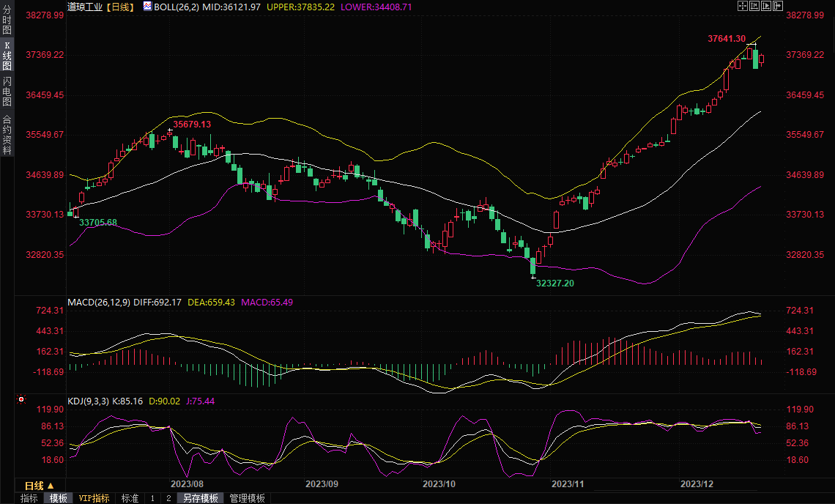Choose the 标准 template
Viewport: 835px width, 504px height.
130,498
